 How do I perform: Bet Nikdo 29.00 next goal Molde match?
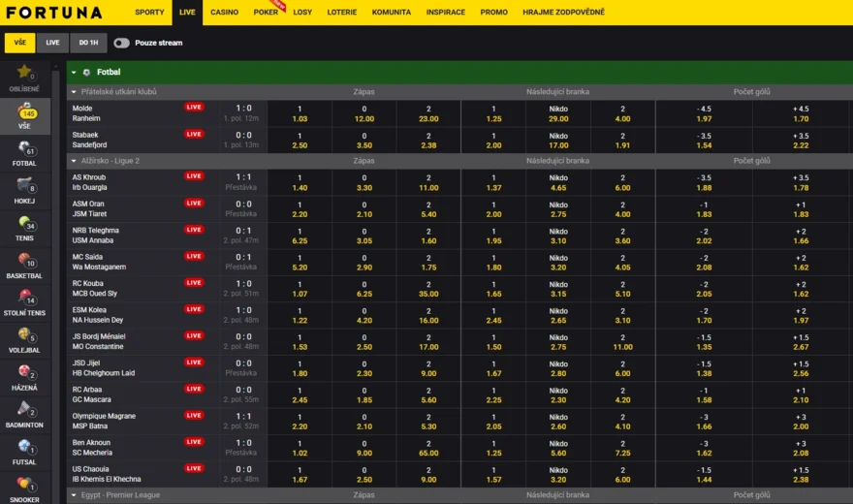(558, 113)
